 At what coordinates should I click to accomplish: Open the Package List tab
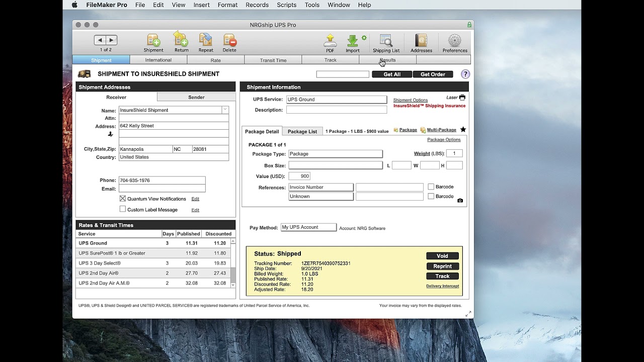point(302,131)
